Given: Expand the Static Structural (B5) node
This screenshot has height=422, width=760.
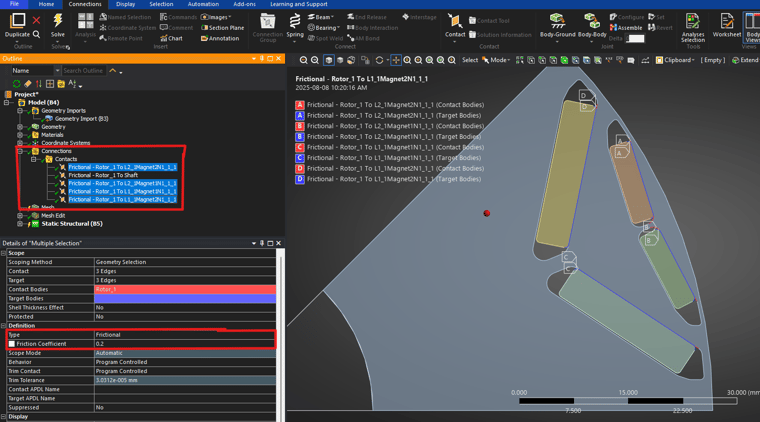Looking at the screenshot, I should pos(20,224).
